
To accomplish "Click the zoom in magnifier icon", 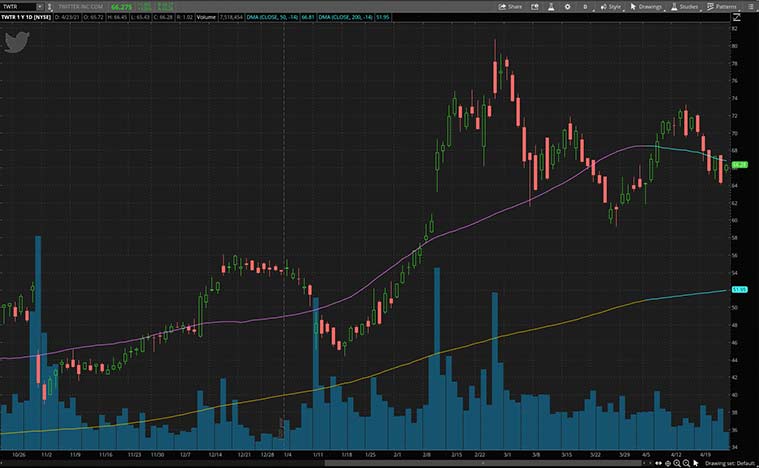I will coord(677,463).
